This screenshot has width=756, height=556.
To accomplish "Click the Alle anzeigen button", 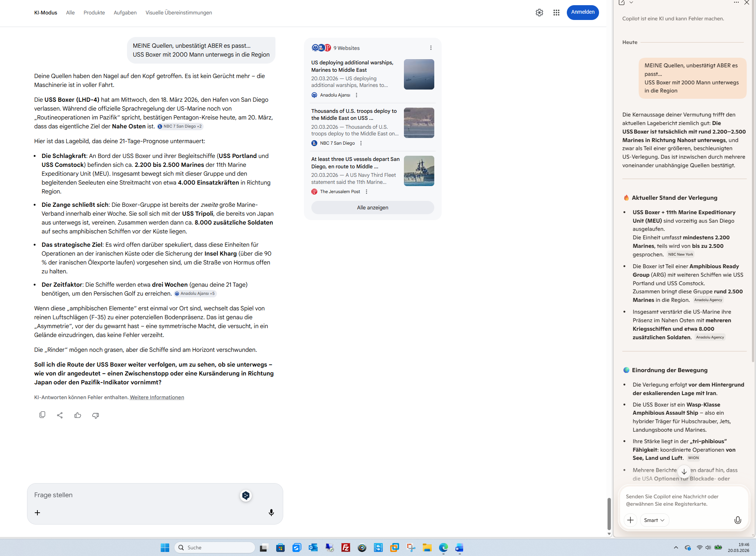I will pyautogui.click(x=372, y=208).
